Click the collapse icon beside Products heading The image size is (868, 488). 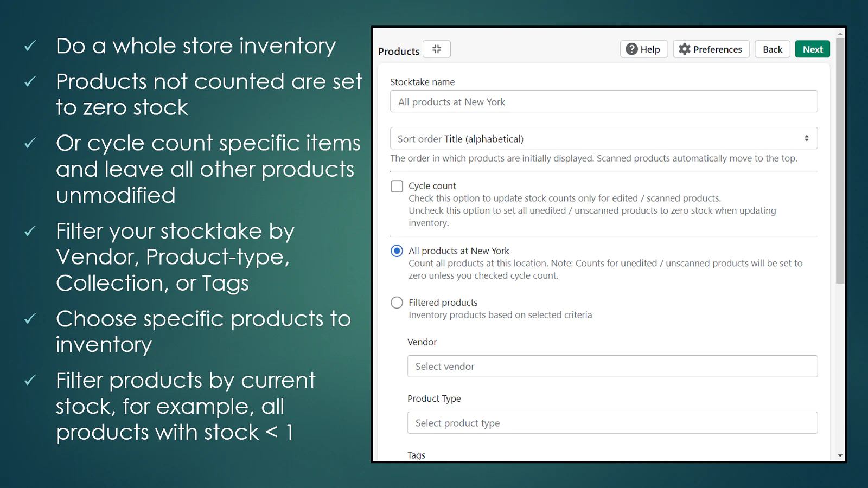pyautogui.click(x=437, y=49)
